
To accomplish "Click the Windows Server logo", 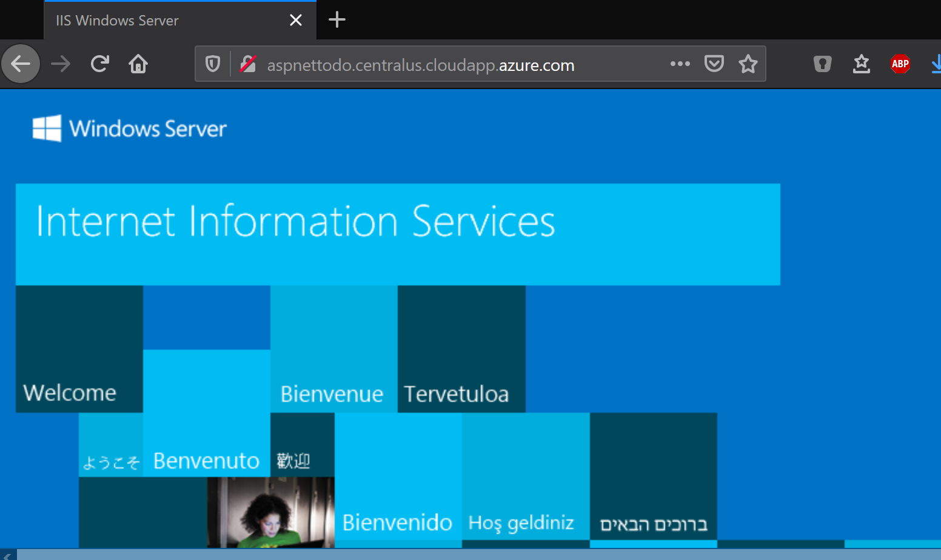I will click(129, 128).
